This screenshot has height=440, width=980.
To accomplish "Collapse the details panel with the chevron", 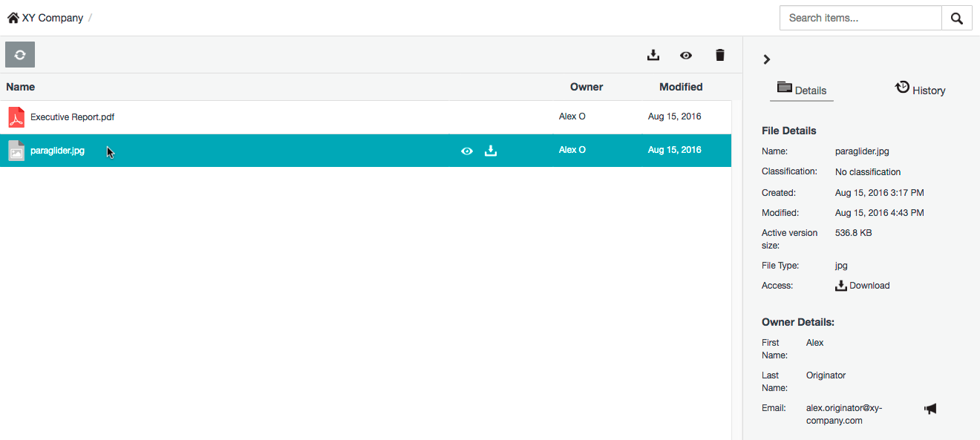I will 767,59.
